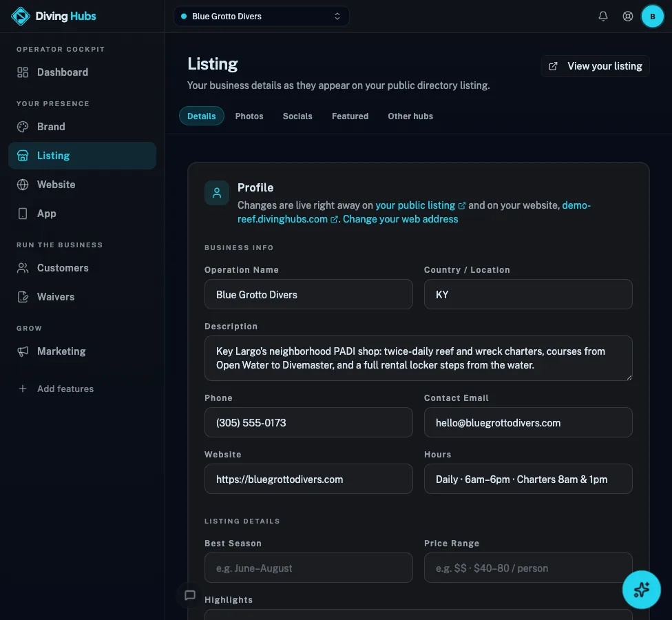Open the AI sparkle assistant button
672x620 pixels.
(x=641, y=590)
